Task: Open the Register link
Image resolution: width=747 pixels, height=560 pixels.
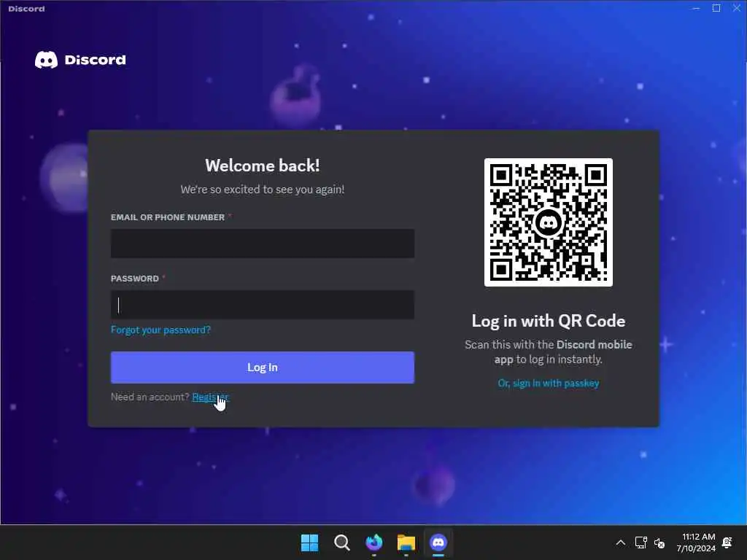Action: 211,397
